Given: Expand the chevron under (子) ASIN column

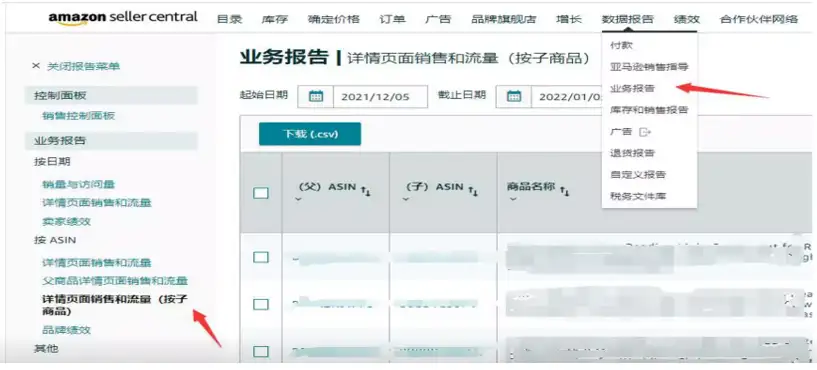Looking at the screenshot, I should pyautogui.click(x=406, y=199).
